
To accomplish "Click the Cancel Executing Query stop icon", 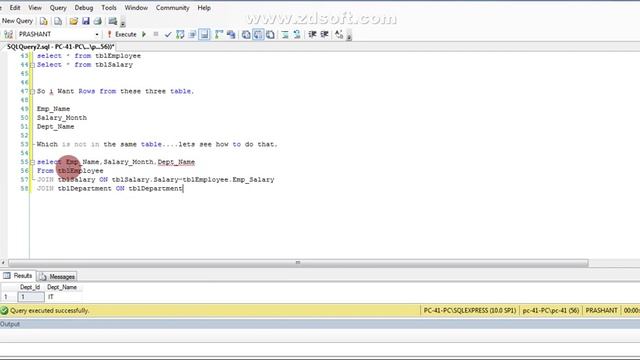I will tap(156, 35).
